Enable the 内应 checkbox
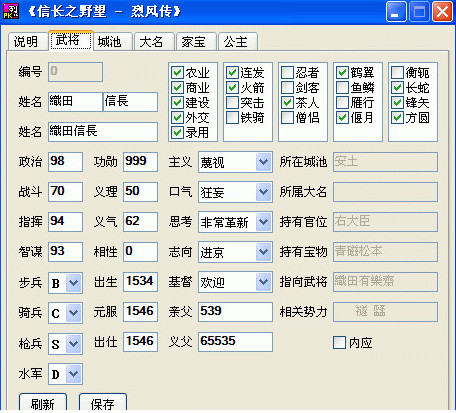 340,342
